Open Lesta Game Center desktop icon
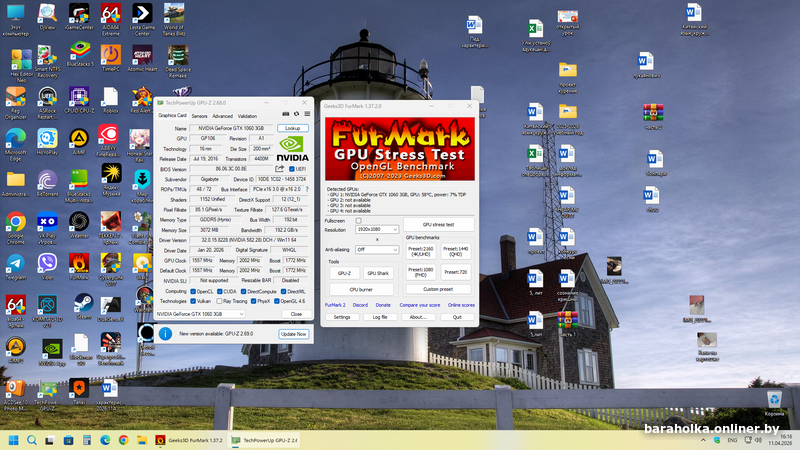The image size is (800, 450). [142, 19]
